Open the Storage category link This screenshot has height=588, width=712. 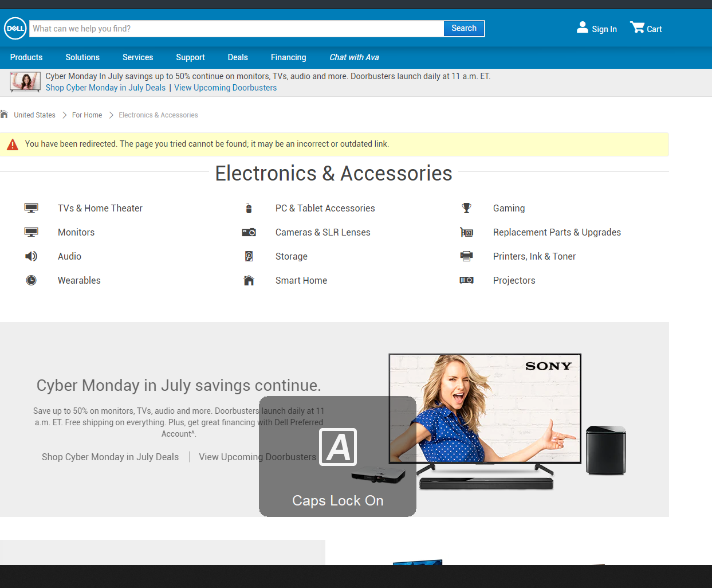pyautogui.click(x=291, y=256)
